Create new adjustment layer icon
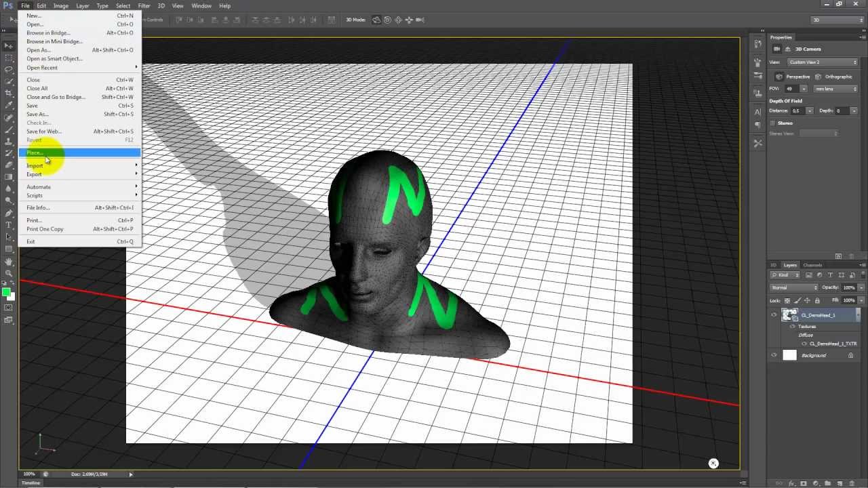This screenshot has height=488, width=868. tap(816, 483)
